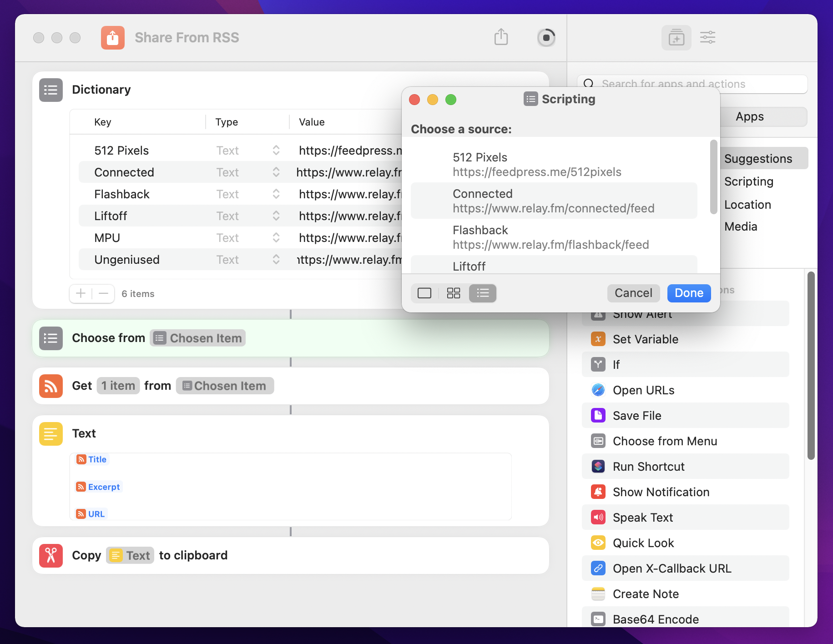This screenshot has height=644, width=833.
Task: Click the Speak Text speaker icon
Action: (x=598, y=518)
